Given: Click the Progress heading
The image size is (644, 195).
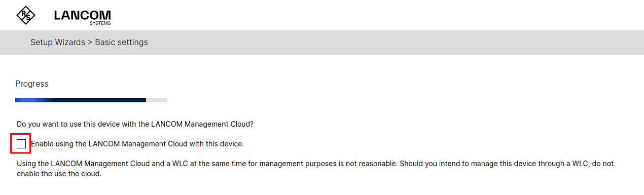Looking at the screenshot, I should [x=32, y=84].
